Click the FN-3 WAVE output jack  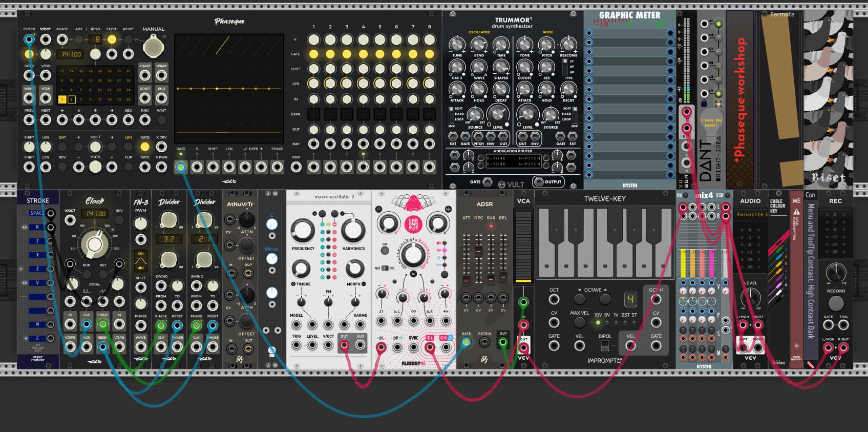(140, 347)
